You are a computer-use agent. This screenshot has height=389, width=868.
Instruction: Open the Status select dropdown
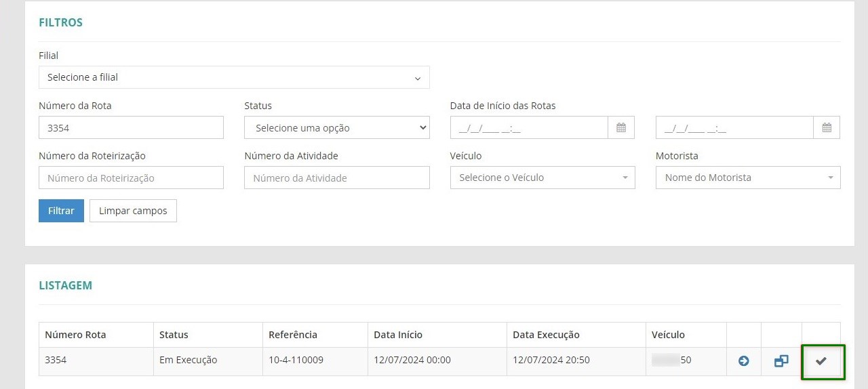point(336,127)
